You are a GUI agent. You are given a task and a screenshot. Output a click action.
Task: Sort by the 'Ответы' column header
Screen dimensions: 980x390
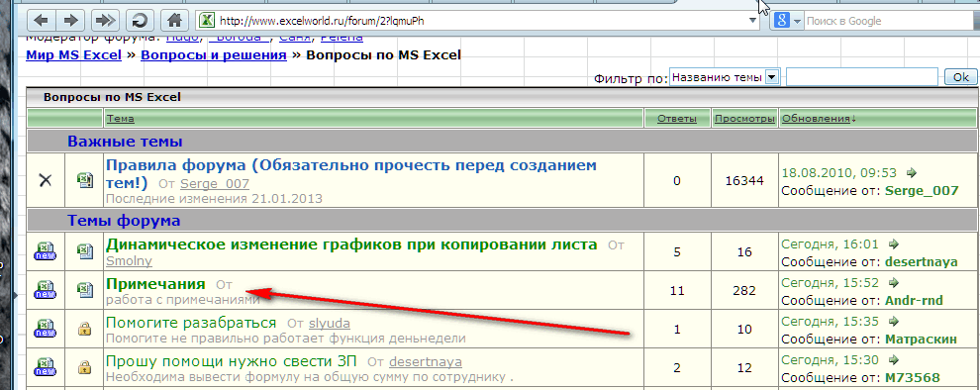(677, 119)
